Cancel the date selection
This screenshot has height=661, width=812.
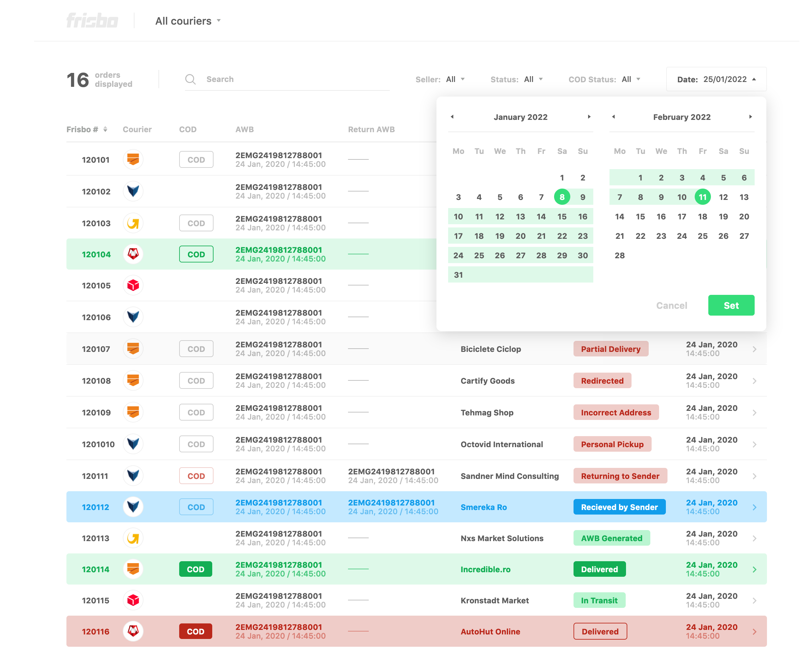pyautogui.click(x=671, y=305)
